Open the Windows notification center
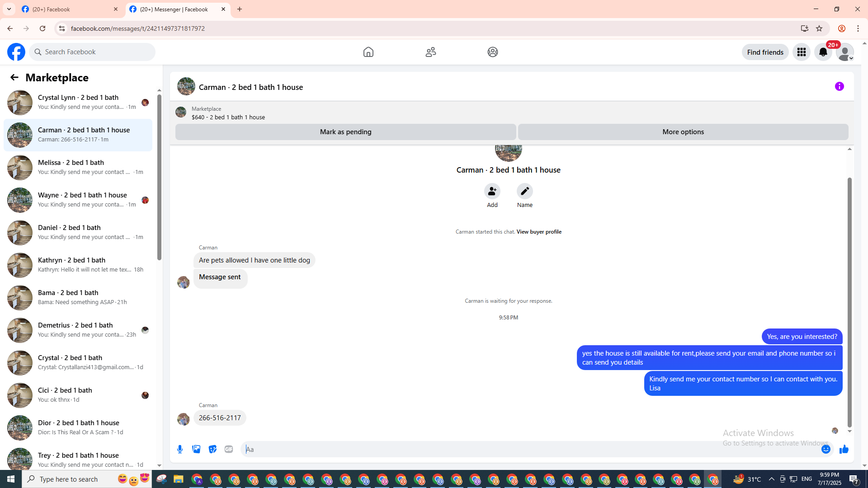The height and width of the screenshot is (488, 868). point(854,479)
